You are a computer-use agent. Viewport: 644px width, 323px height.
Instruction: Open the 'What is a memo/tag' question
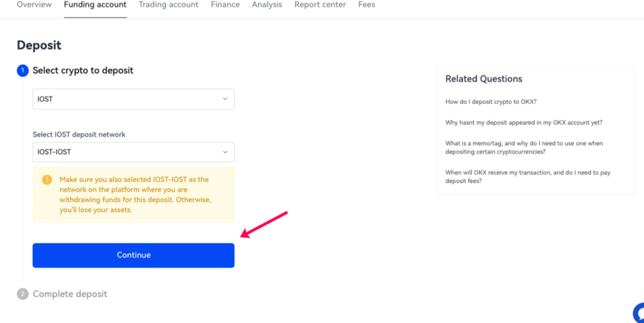click(x=524, y=147)
